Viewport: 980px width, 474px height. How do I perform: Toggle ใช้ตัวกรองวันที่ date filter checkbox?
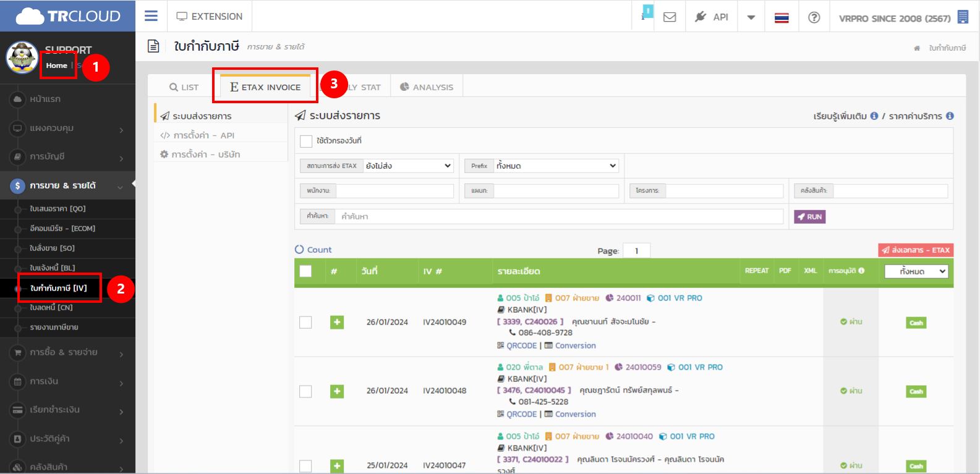click(x=306, y=141)
